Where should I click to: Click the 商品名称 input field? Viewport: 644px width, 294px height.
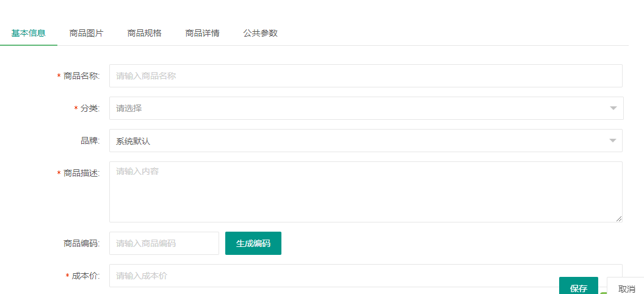click(366, 76)
